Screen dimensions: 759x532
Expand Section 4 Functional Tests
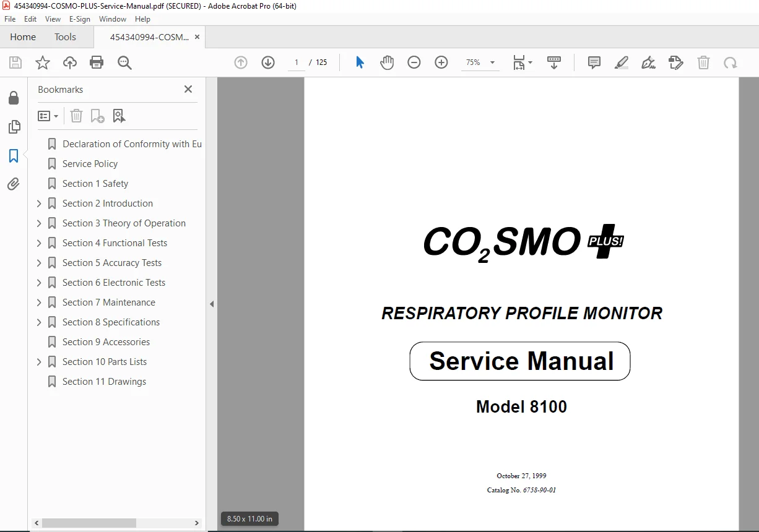point(39,243)
